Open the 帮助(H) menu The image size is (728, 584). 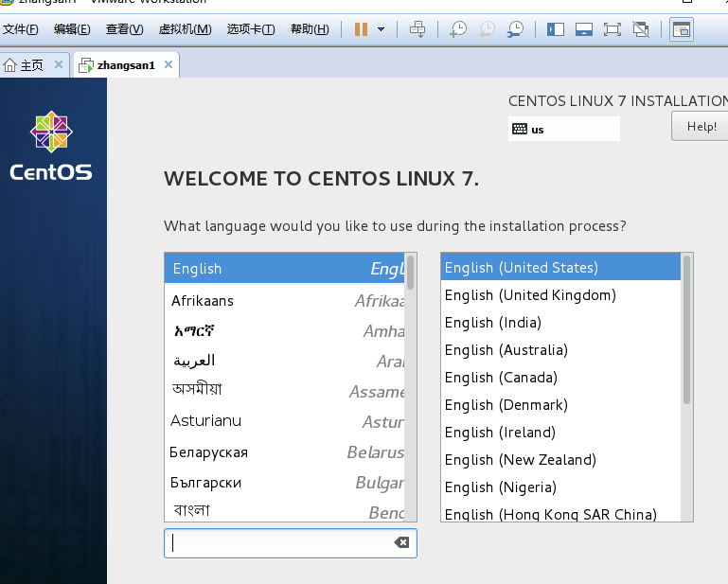pyautogui.click(x=310, y=29)
